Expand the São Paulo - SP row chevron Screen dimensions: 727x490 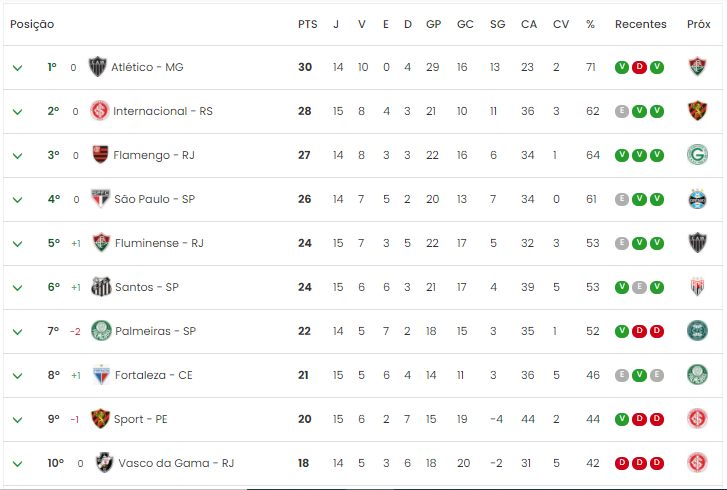click(17, 200)
